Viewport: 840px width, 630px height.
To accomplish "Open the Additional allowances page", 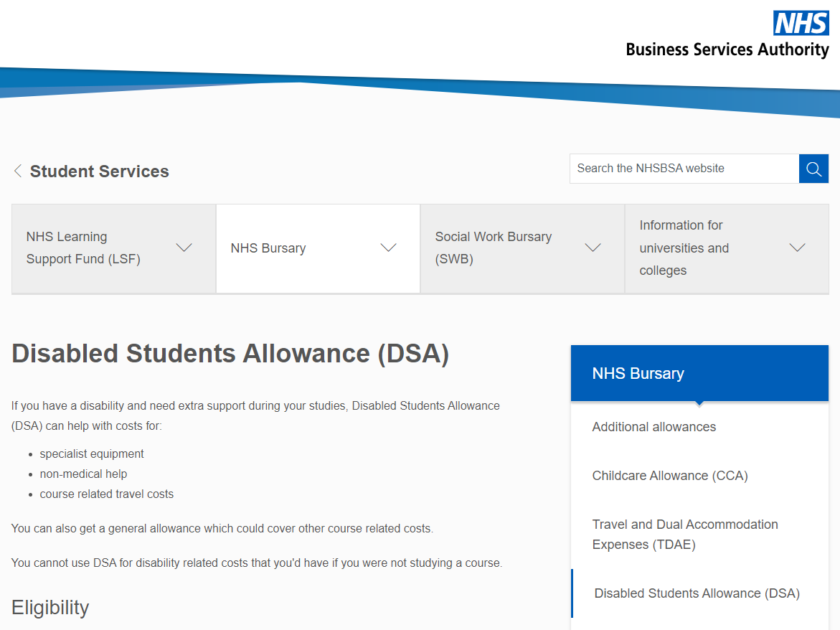I will click(653, 426).
